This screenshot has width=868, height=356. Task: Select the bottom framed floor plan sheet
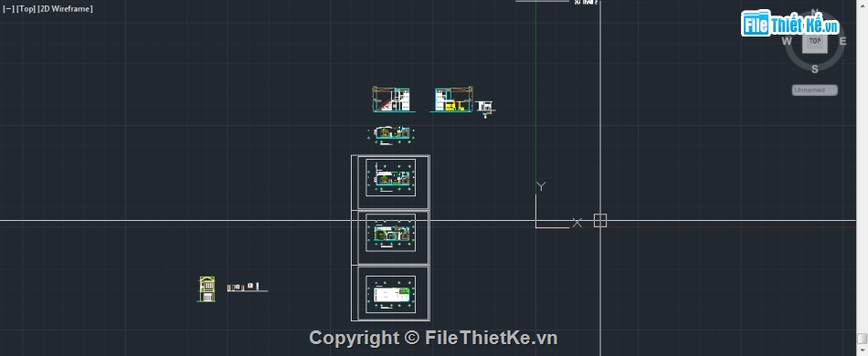391,293
